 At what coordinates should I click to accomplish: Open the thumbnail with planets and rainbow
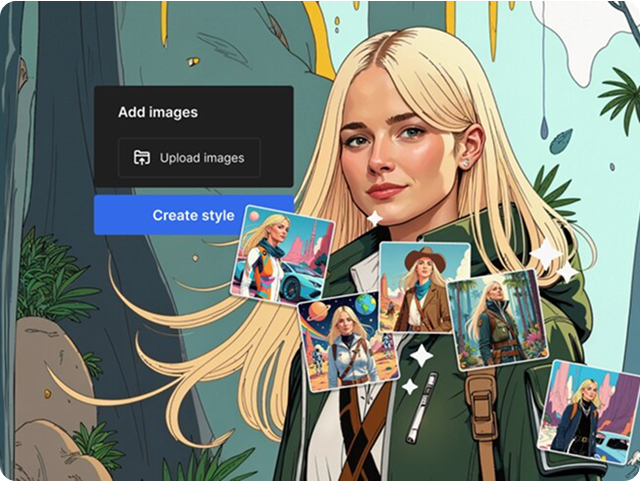coord(348,341)
